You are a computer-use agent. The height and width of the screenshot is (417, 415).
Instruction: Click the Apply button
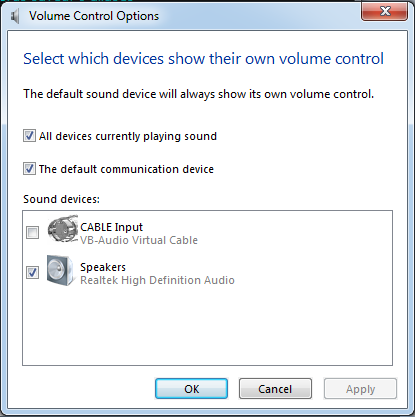pos(360,389)
